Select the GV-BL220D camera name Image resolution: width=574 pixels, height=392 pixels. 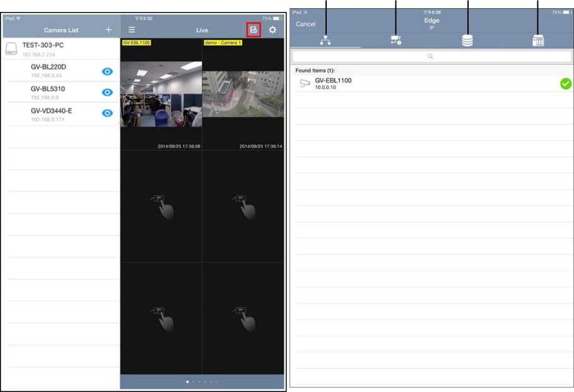[x=48, y=66]
